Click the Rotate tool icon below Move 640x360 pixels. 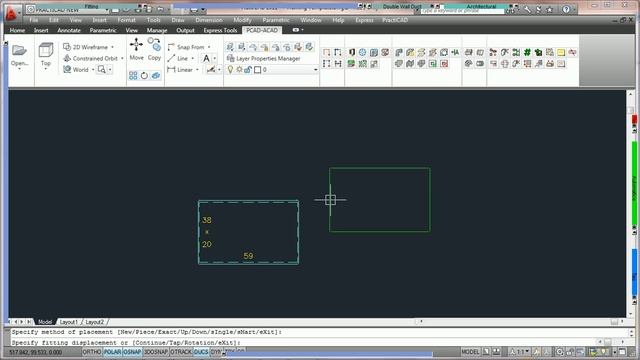click(144, 76)
